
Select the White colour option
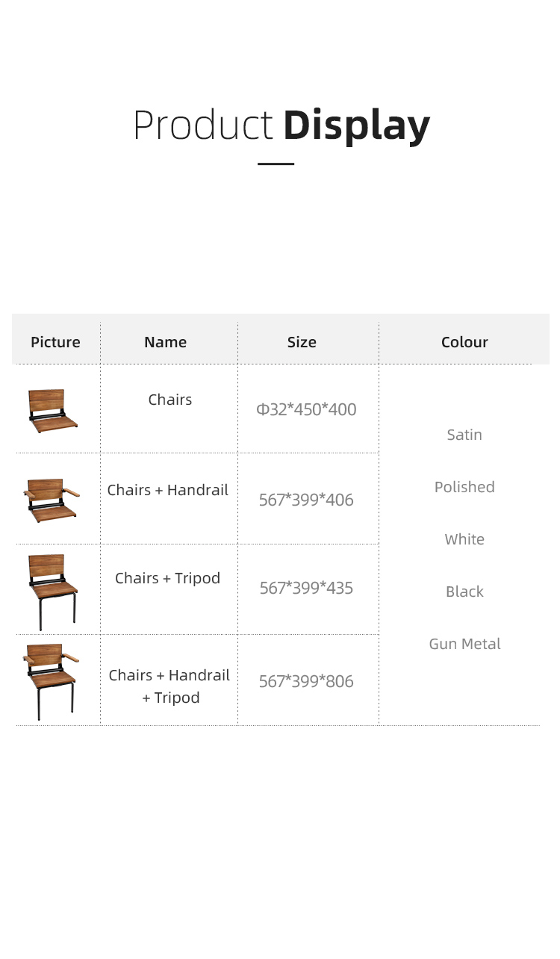(464, 539)
